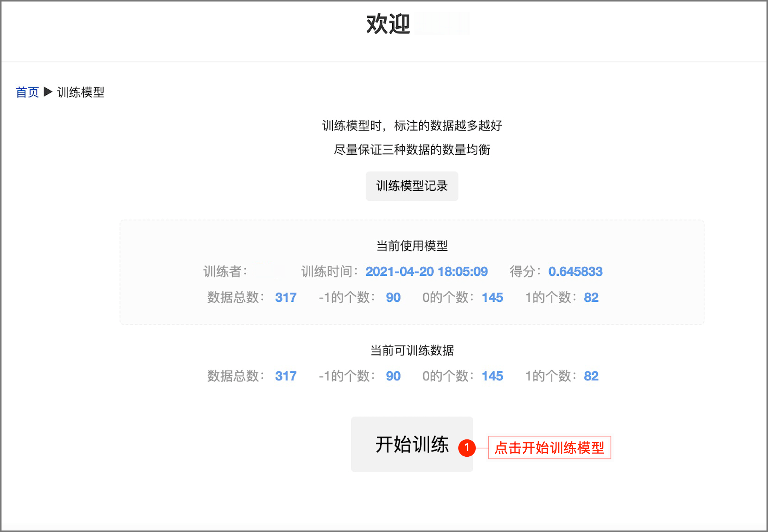This screenshot has height=532, width=768.
Task: Click the 训练者 label
Action: [x=225, y=271]
